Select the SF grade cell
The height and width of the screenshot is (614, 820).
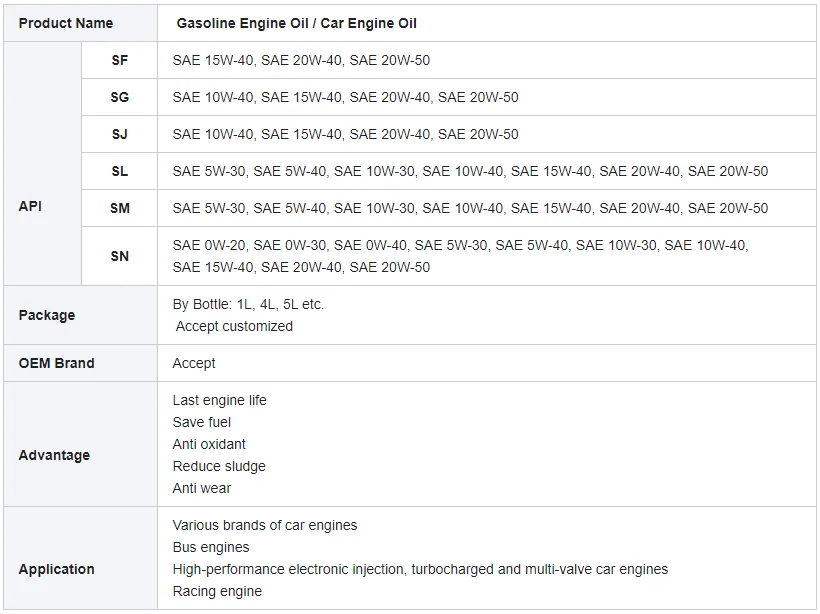120,60
